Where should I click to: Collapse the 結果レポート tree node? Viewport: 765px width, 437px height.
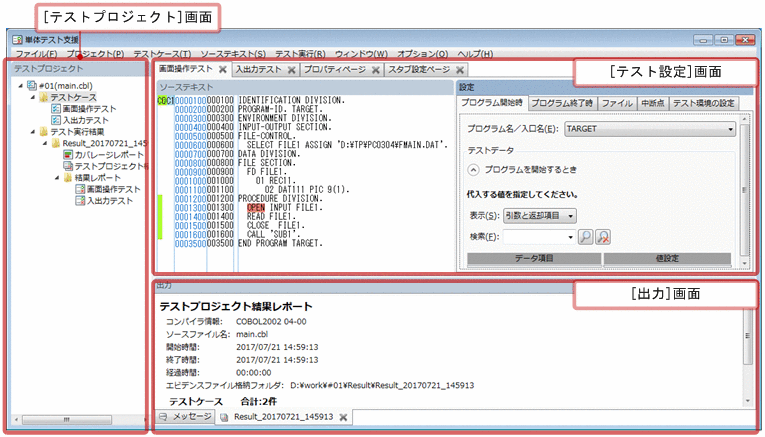point(57,178)
